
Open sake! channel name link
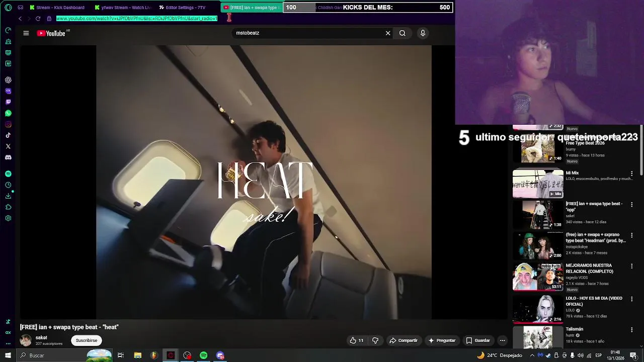tap(41, 338)
